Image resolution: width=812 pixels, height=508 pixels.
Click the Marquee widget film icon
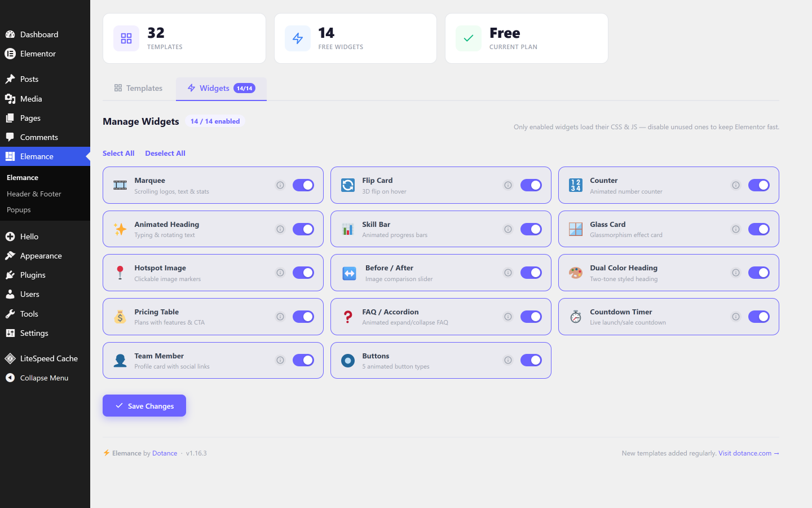[120, 185]
